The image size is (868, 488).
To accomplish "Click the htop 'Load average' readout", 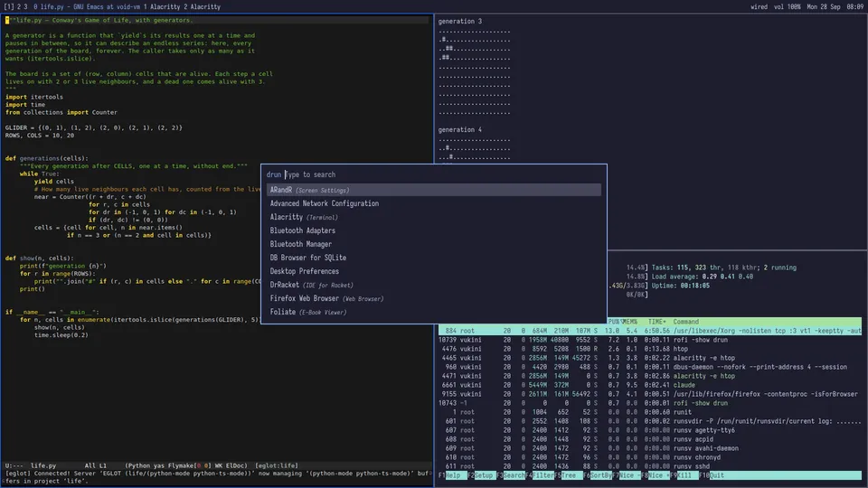I will click(702, 277).
